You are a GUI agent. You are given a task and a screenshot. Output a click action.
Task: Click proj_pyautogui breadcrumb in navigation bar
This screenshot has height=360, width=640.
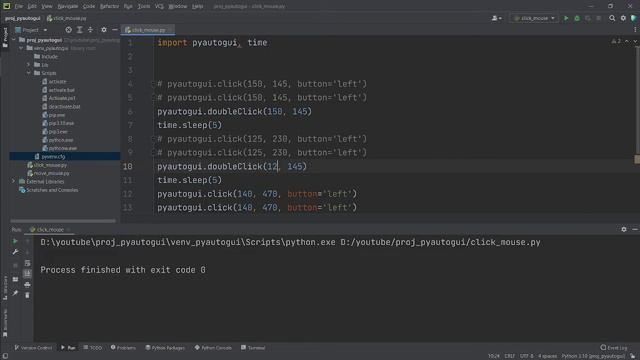(22, 18)
